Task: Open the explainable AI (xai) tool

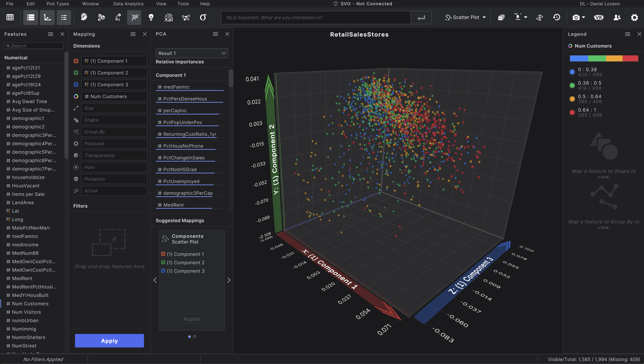Action: click(x=168, y=18)
